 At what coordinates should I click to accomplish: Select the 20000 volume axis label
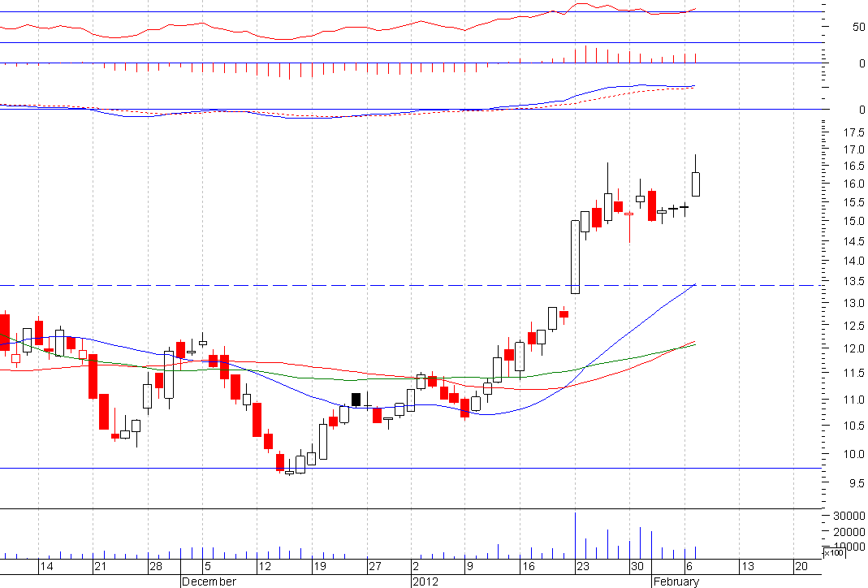point(849,532)
